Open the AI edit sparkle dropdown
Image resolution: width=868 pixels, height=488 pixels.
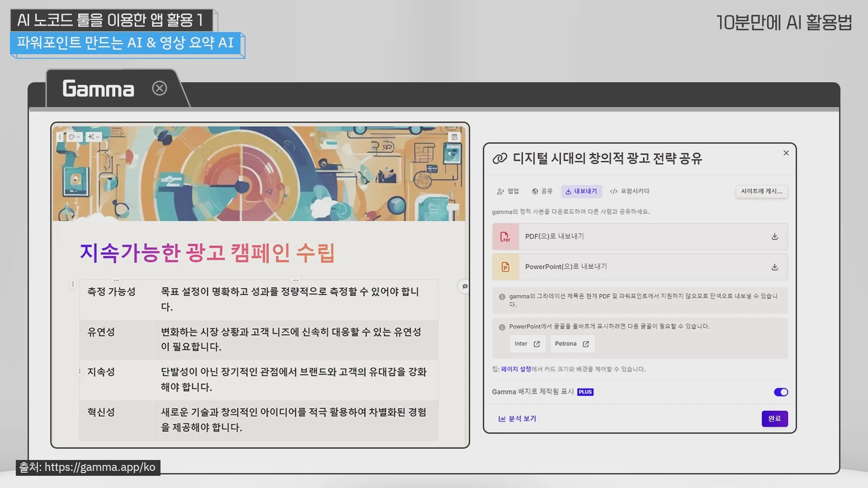[x=94, y=137]
